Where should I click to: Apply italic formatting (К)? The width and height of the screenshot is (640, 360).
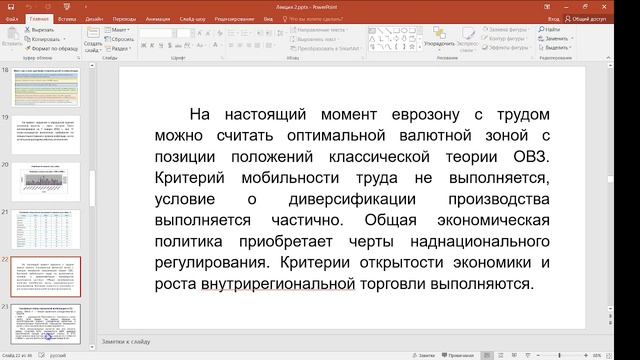(x=152, y=45)
